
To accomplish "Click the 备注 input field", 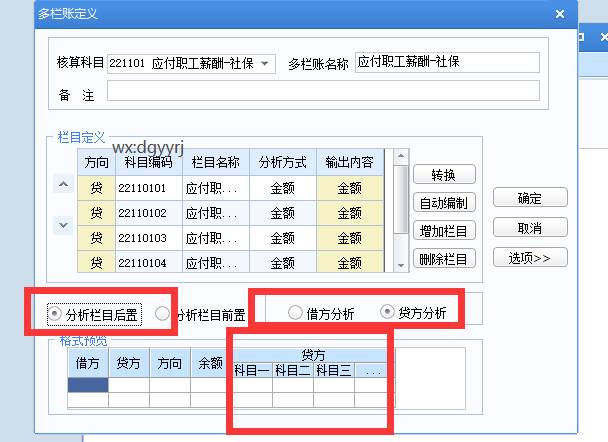I will point(323,91).
